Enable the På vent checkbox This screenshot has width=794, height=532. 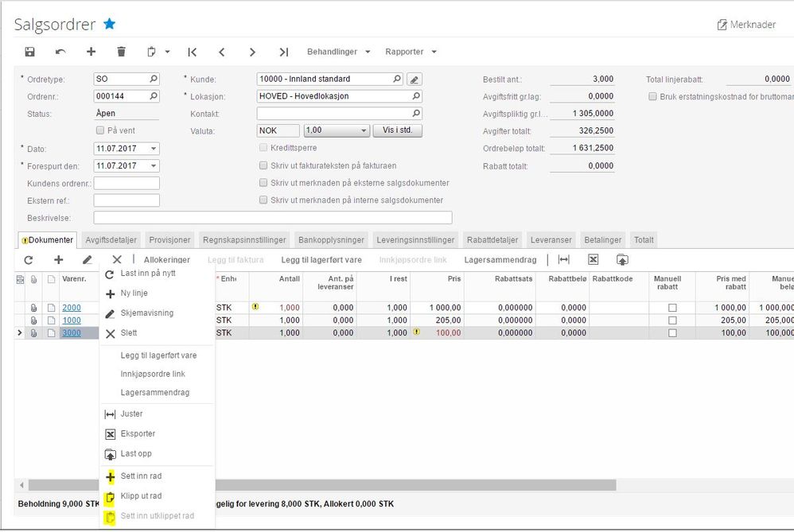(100, 130)
